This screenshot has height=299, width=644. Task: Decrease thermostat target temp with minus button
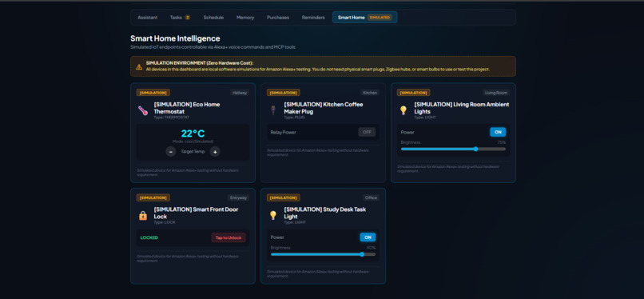click(x=171, y=152)
